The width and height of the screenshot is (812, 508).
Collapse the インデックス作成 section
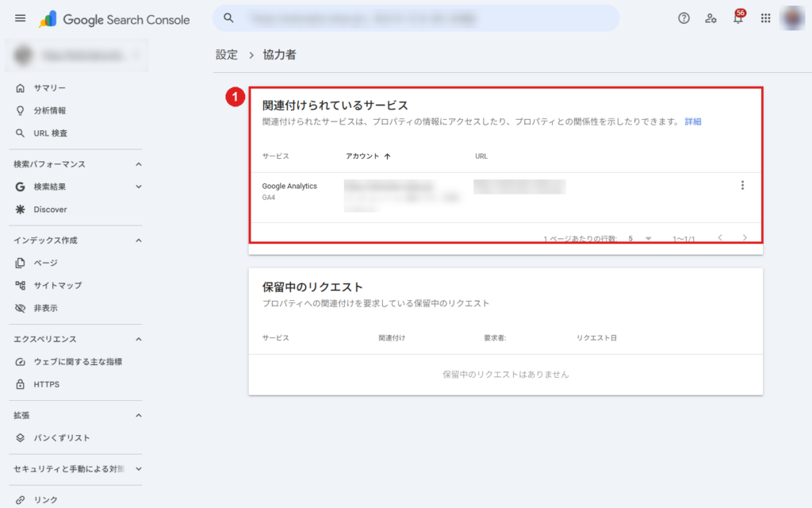coord(138,241)
